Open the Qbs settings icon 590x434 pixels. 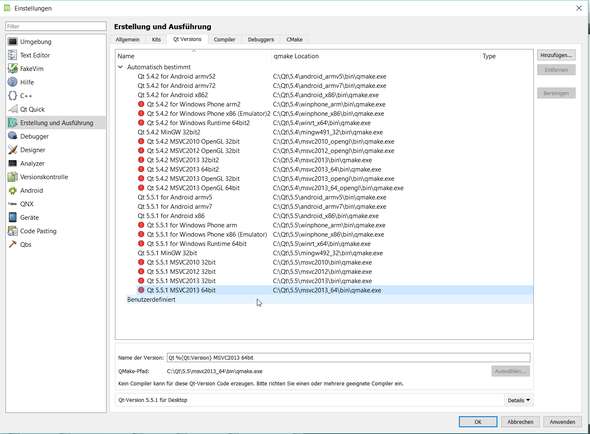[x=12, y=245]
